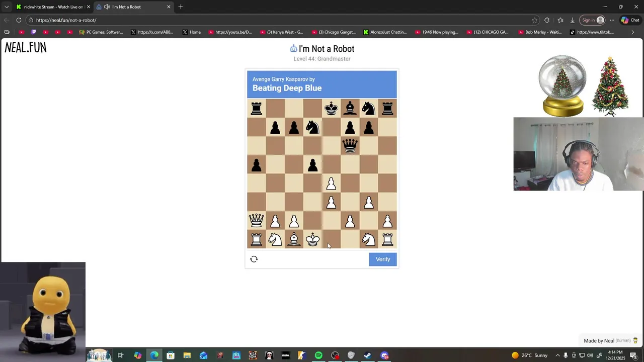Image resolution: width=644 pixels, height=362 pixels.
Task: Switch to the nickwhite Stream tab
Action: (53, 7)
